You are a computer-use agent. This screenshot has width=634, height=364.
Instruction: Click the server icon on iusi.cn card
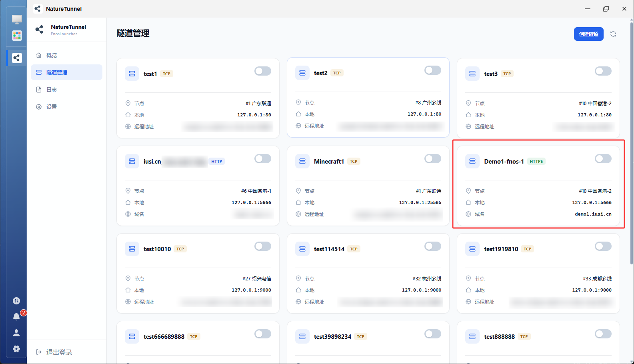click(x=132, y=161)
